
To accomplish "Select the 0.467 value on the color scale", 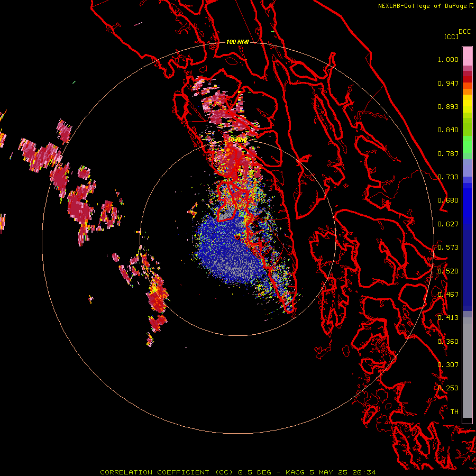I will click(x=448, y=295).
